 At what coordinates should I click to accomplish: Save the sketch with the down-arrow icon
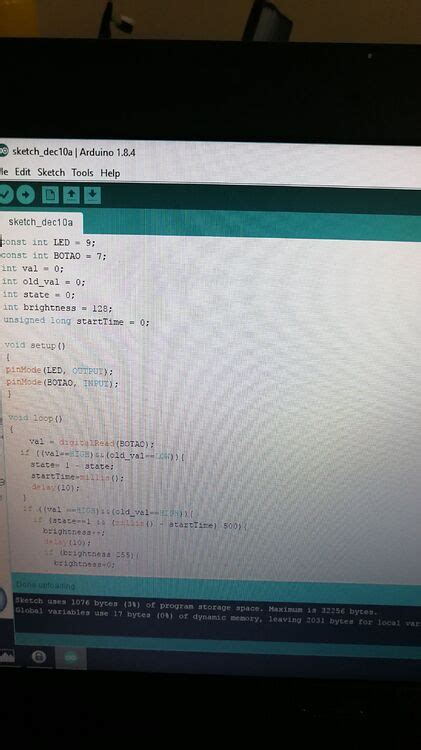pos(92,195)
